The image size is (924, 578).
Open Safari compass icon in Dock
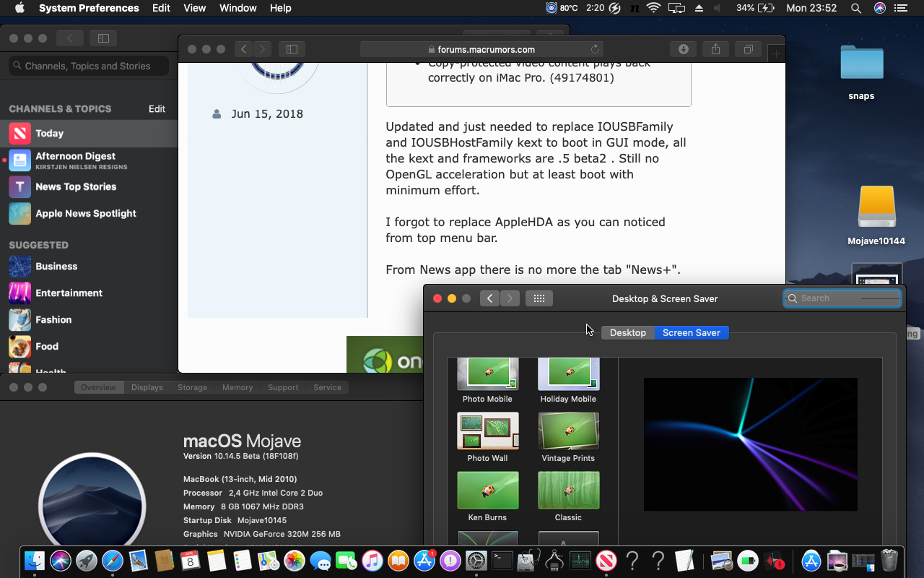[x=113, y=561]
